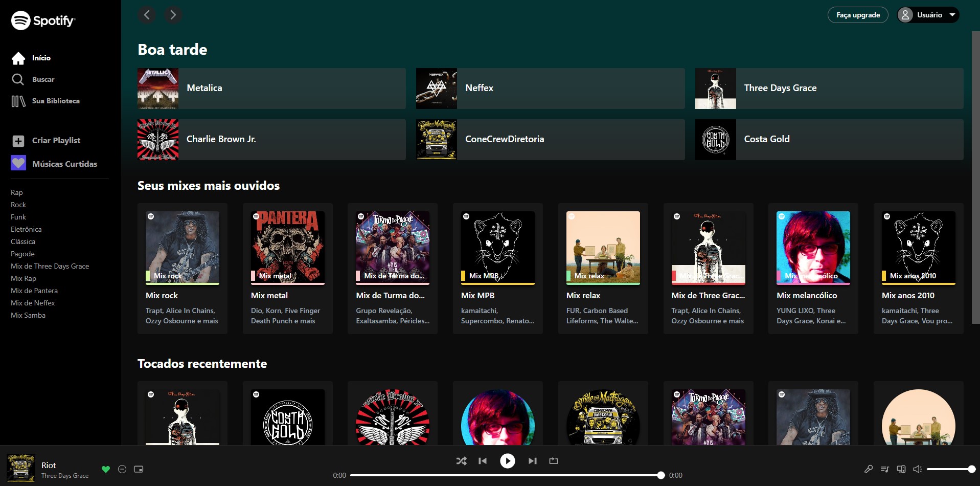Open the play queue icon

(885, 469)
